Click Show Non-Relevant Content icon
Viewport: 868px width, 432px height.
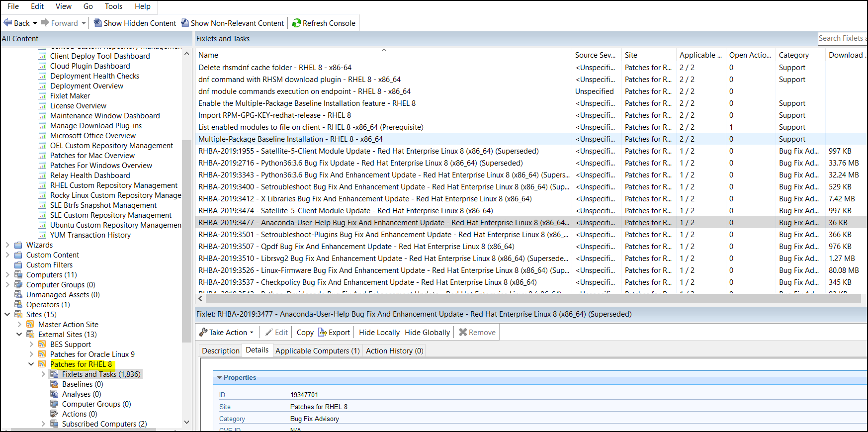tap(185, 23)
